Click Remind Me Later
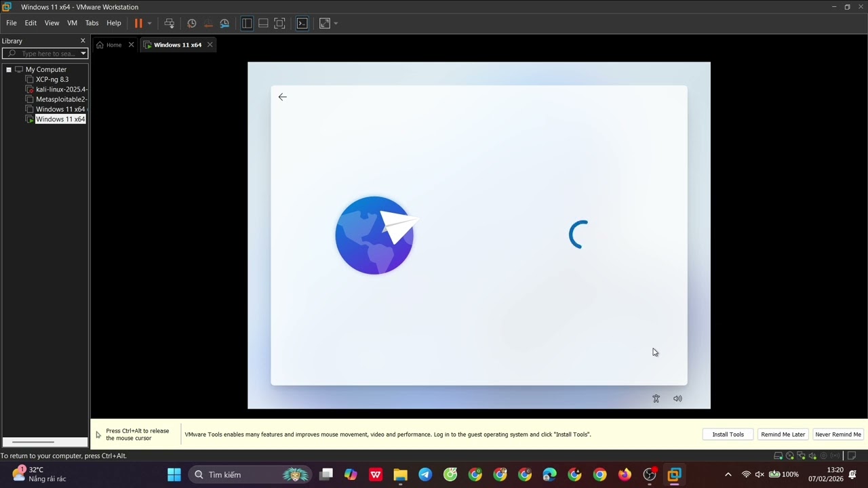 [783, 434]
